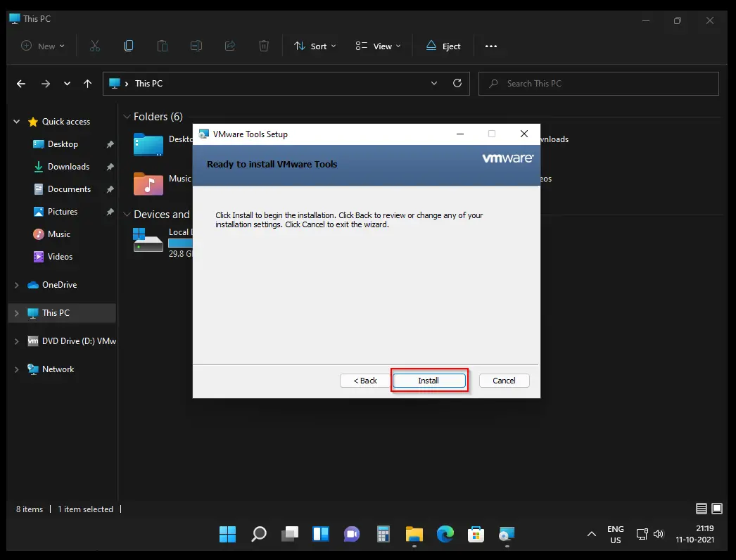
Task: Click the ENG US language indicator
Action: (616, 534)
